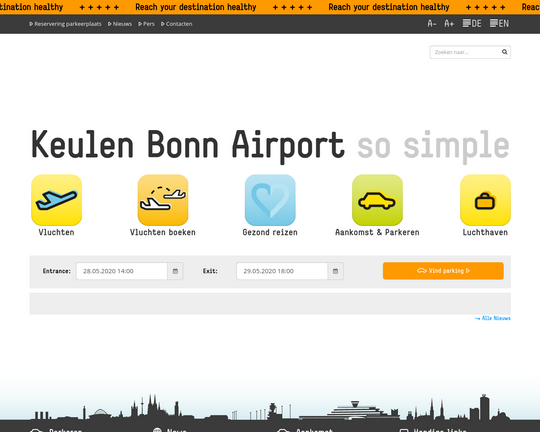The image size is (540, 432).
Task: Click the Gezond reizen label
Action: point(270,233)
